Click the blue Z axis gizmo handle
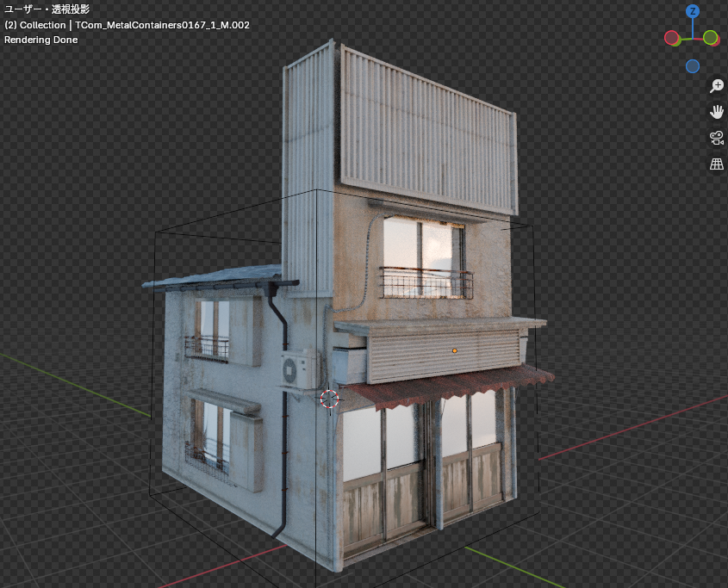 pyautogui.click(x=693, y=11)
